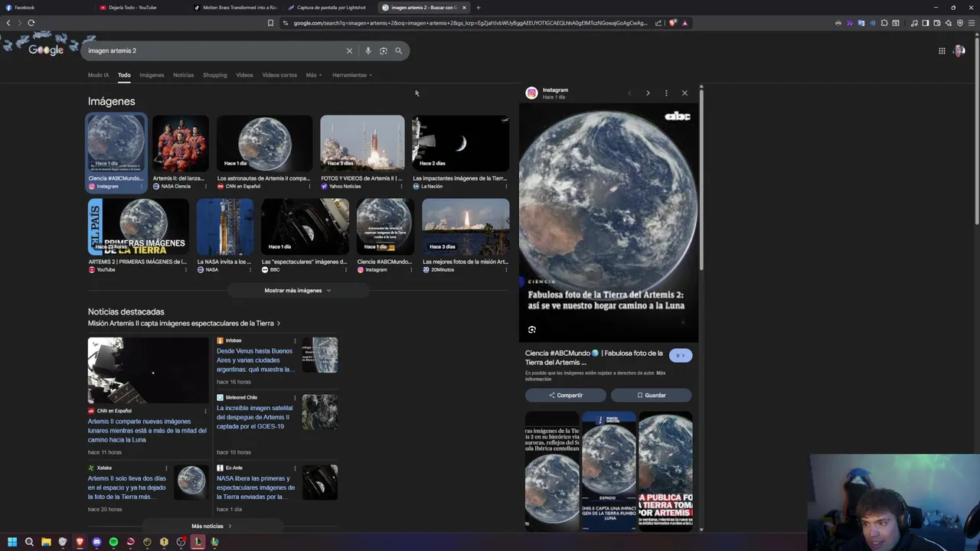Expand 'Más noticias' section
The height and width of the screenshot is (551, 980).
(211, 527)
